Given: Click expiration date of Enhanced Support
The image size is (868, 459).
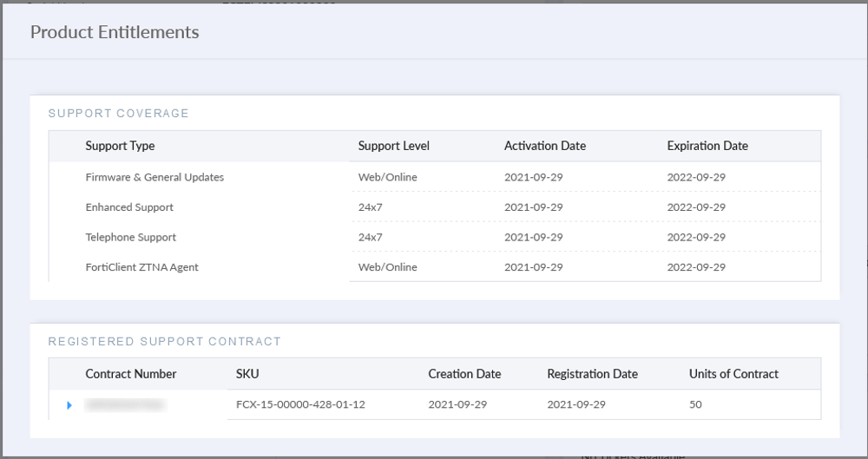Looking at the screenshot, I should (696, 207).
